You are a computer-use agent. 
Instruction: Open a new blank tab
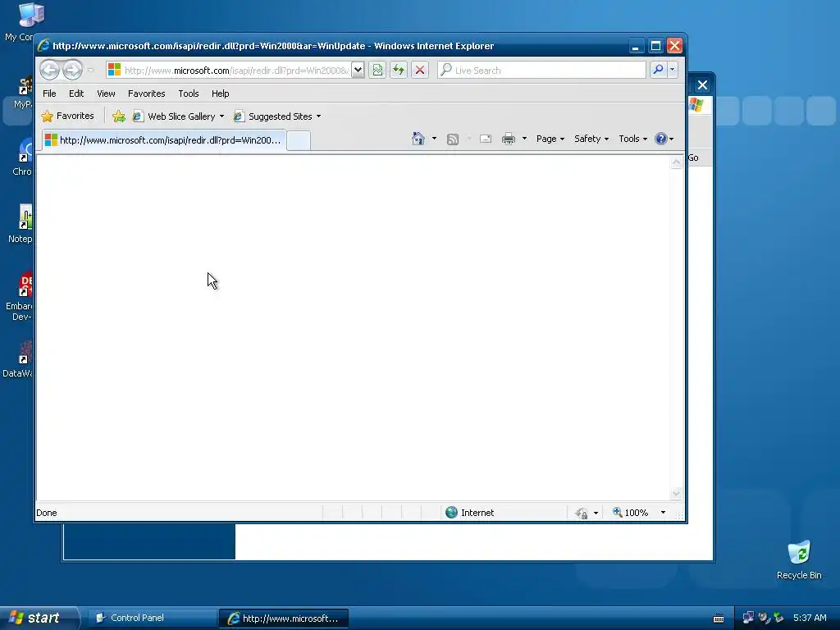pos(299,141)
